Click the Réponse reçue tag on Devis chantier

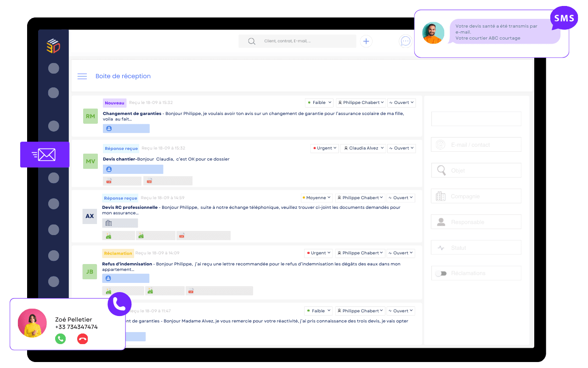[121, 149]
